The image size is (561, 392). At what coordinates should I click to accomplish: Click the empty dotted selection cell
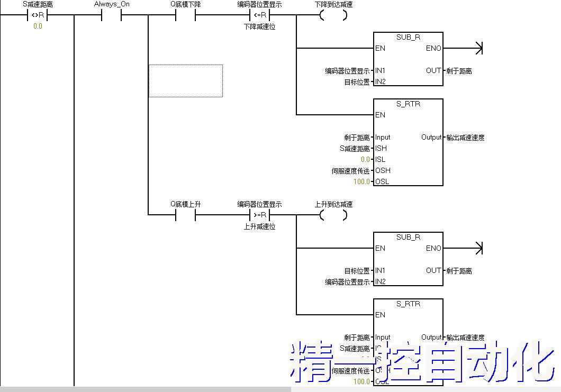(185, 81)
